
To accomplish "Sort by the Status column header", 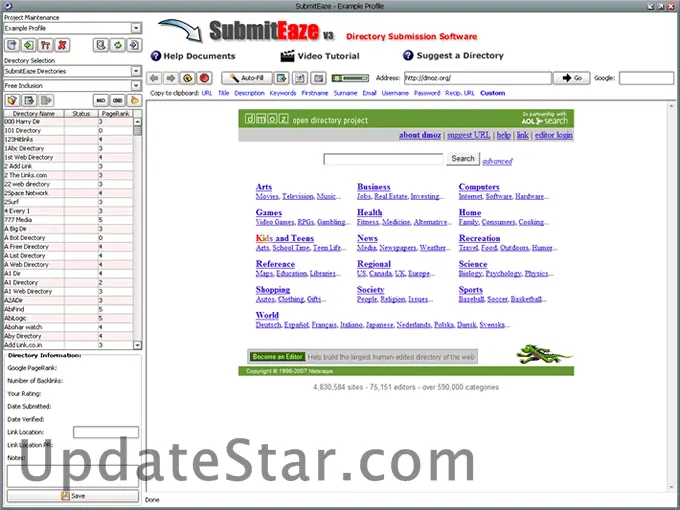I will point(81,114).
